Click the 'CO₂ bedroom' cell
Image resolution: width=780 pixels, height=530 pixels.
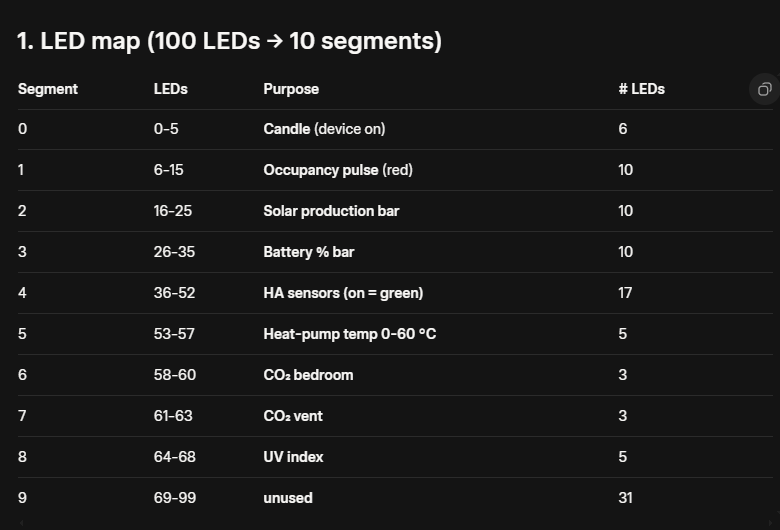(308, 375)
